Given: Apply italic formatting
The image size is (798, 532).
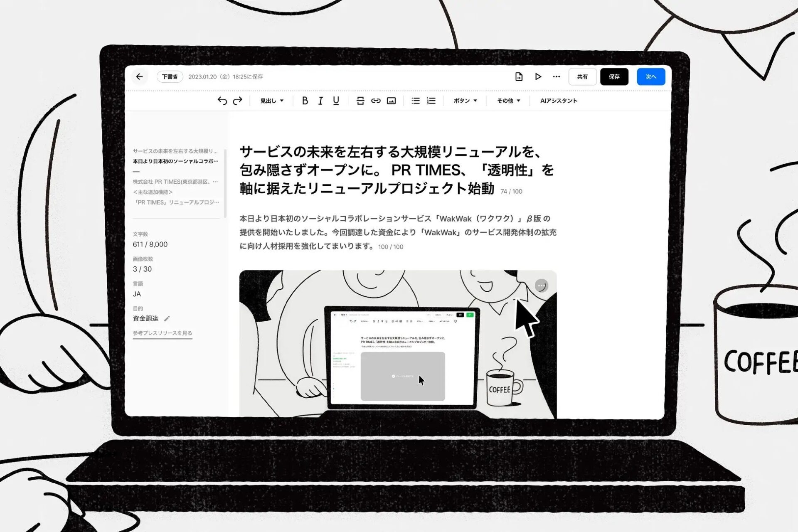Looking at the screenshot, I should (320, 100).
